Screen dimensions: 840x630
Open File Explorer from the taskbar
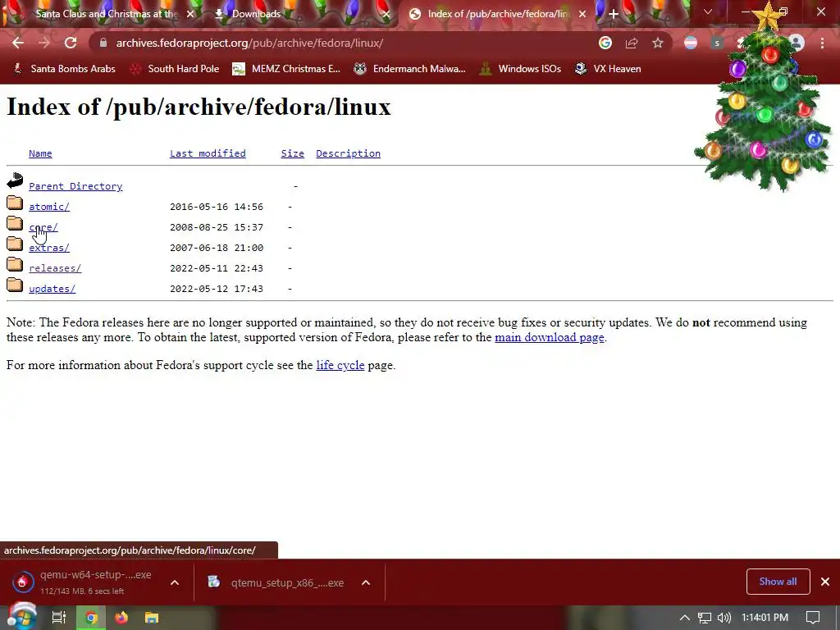point(152,618)
